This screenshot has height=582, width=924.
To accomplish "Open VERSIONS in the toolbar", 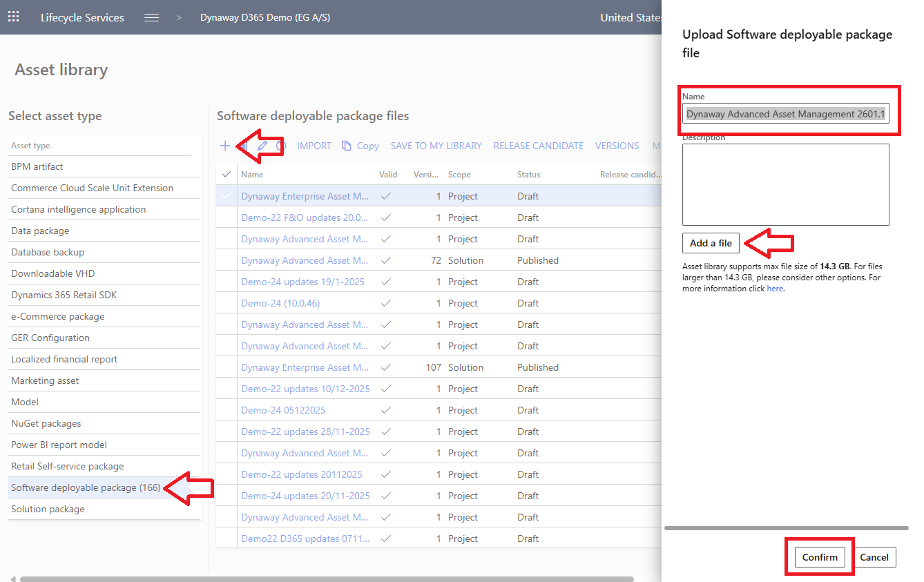I will [617, 146].
